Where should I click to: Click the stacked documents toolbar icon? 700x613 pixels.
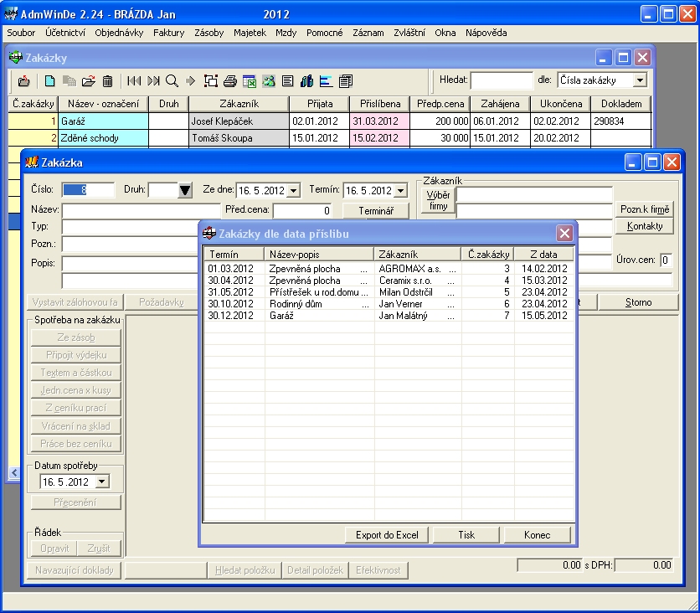coord(346,80)
